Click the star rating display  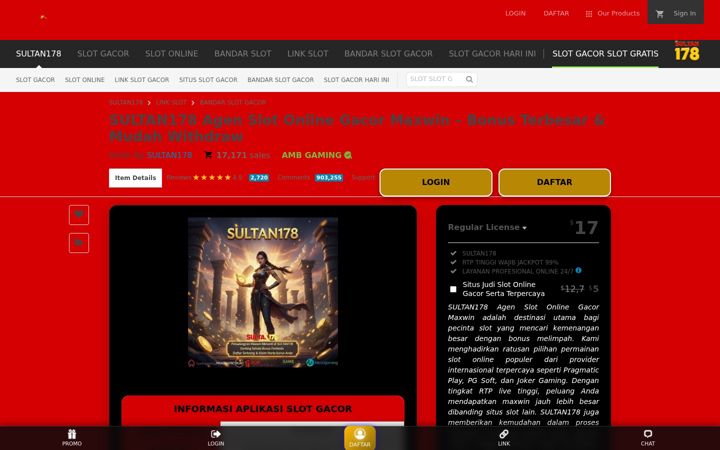point(212,178)
